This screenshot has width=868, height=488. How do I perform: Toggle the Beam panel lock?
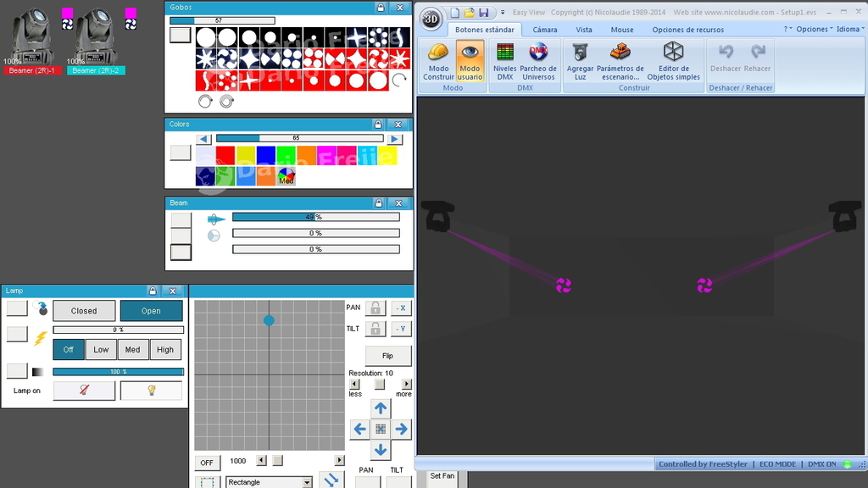[x=378, y=203]
